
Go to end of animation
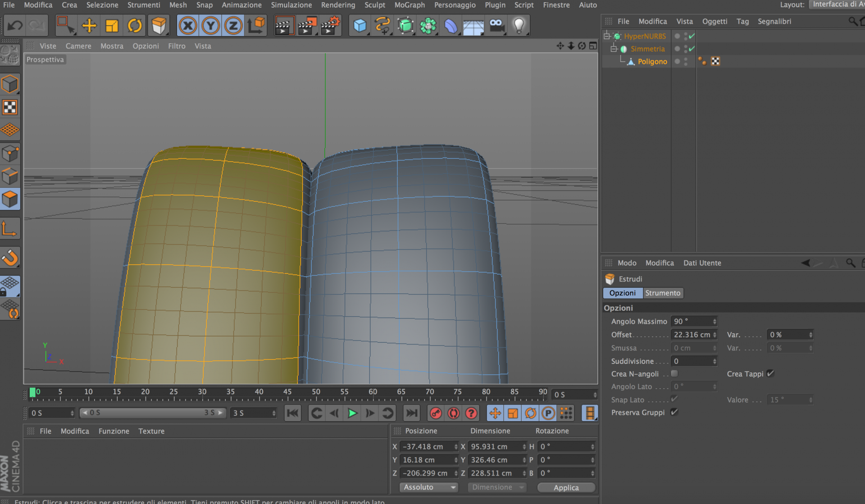[x=411, y=413]
